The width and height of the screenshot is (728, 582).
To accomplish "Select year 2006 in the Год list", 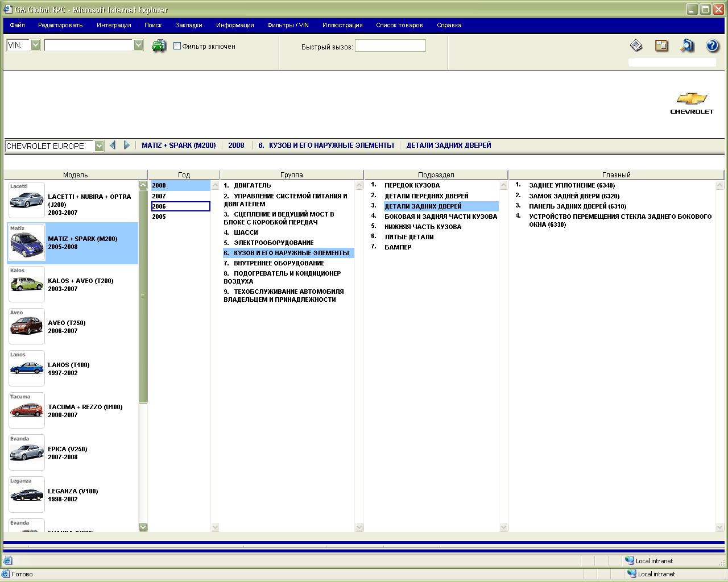I will [180, 206].
